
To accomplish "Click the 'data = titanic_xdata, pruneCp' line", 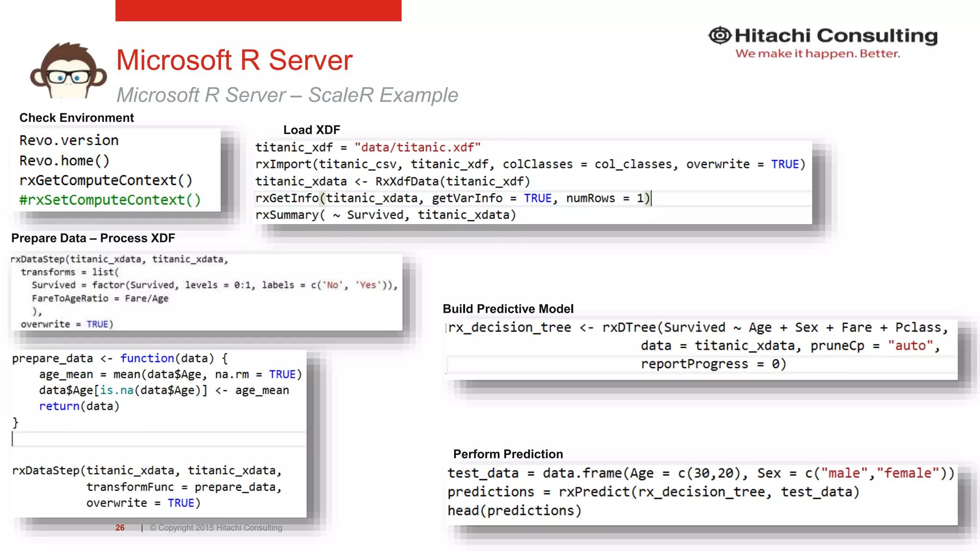I will (x=791, y=346).
